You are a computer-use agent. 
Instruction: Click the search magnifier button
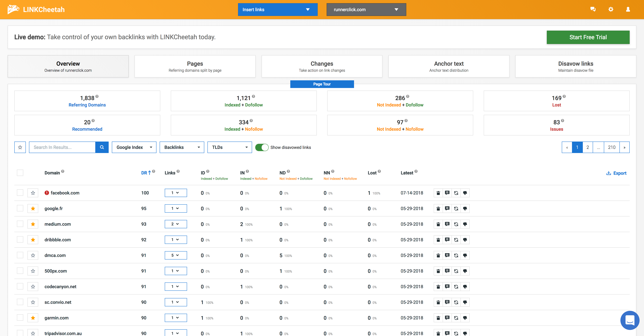pos(102,147)
